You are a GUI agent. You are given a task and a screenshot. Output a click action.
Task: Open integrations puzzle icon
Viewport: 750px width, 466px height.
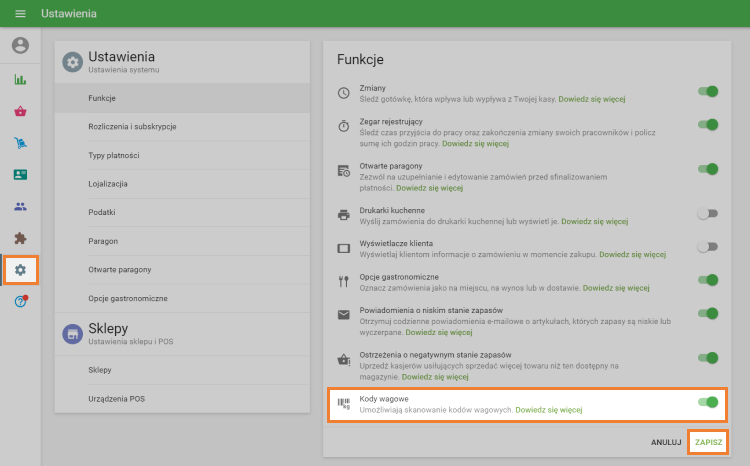pyautogui.click(x=20, y=238)
